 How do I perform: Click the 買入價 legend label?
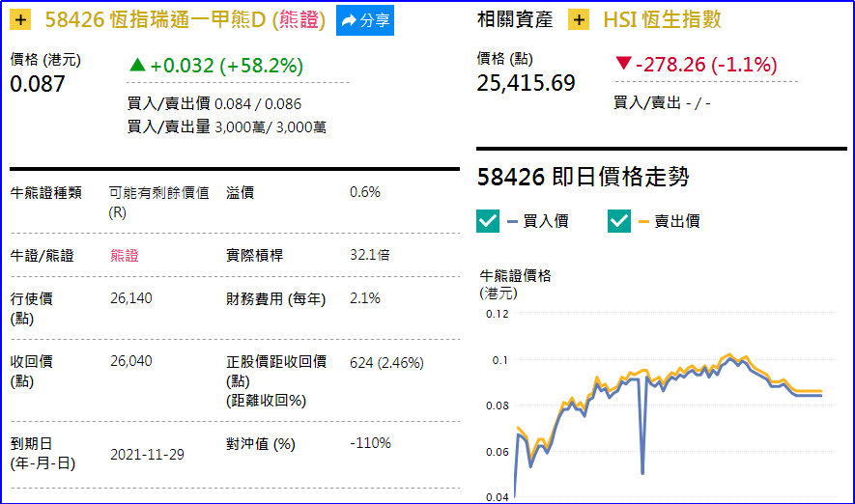[x=545, y=221]
